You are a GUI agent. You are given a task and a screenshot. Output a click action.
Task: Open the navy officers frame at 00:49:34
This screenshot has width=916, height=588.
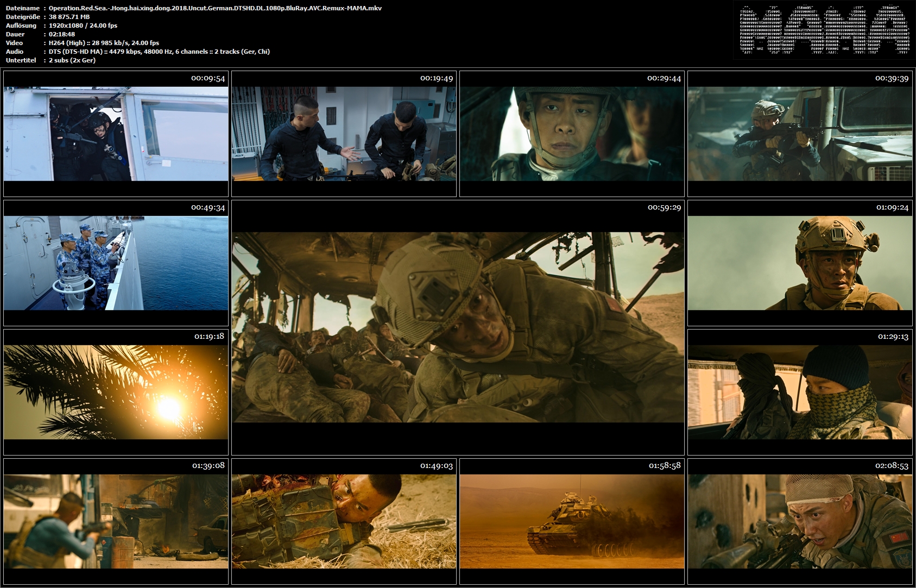coord(116,263)
